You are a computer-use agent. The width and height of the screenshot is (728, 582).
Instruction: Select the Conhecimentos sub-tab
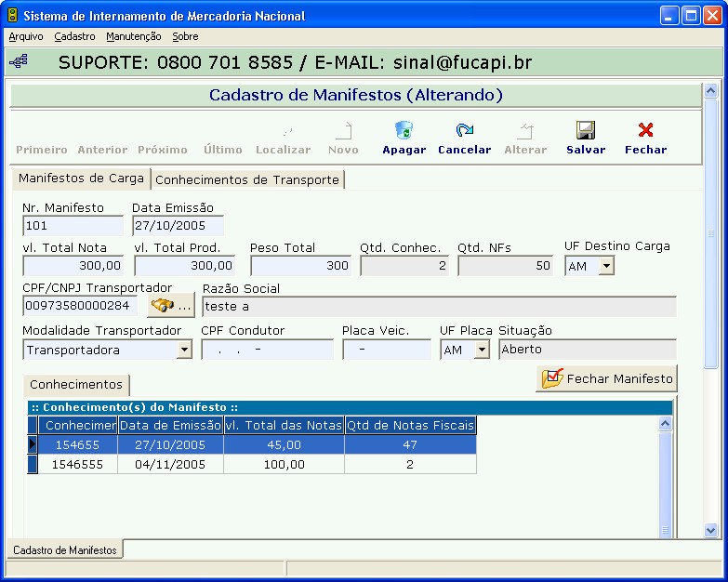tap(76, 385)
